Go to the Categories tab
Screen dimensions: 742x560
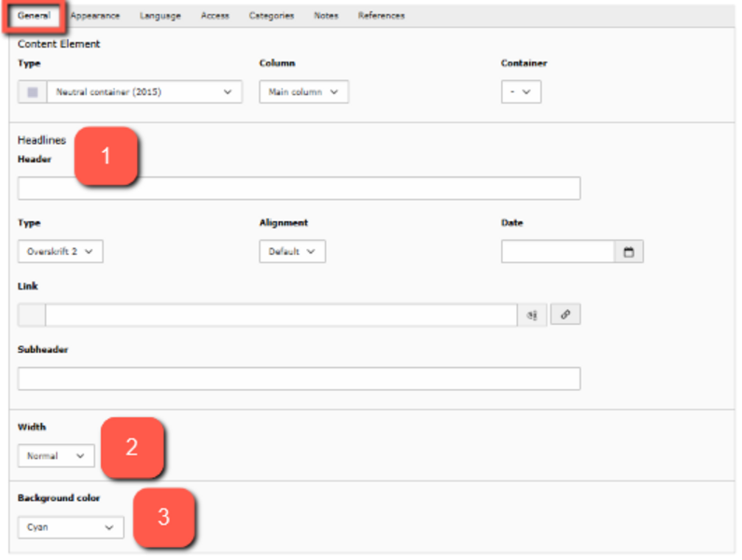point(271,16)
